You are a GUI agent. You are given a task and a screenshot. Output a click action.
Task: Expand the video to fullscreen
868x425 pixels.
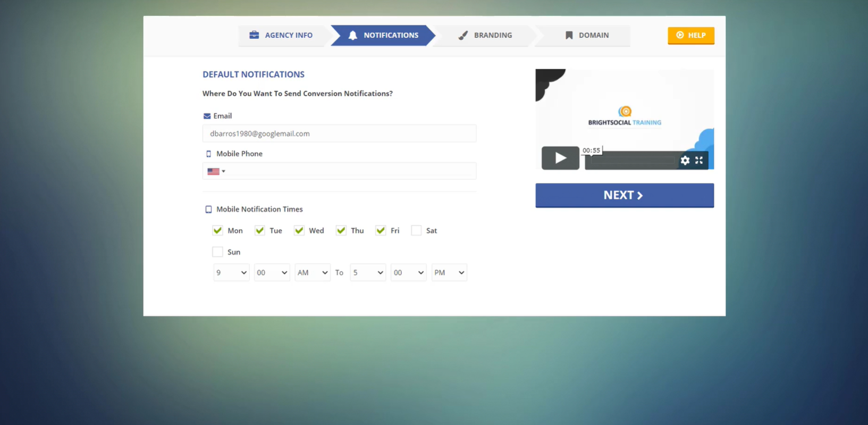click(x=699, y=160)
